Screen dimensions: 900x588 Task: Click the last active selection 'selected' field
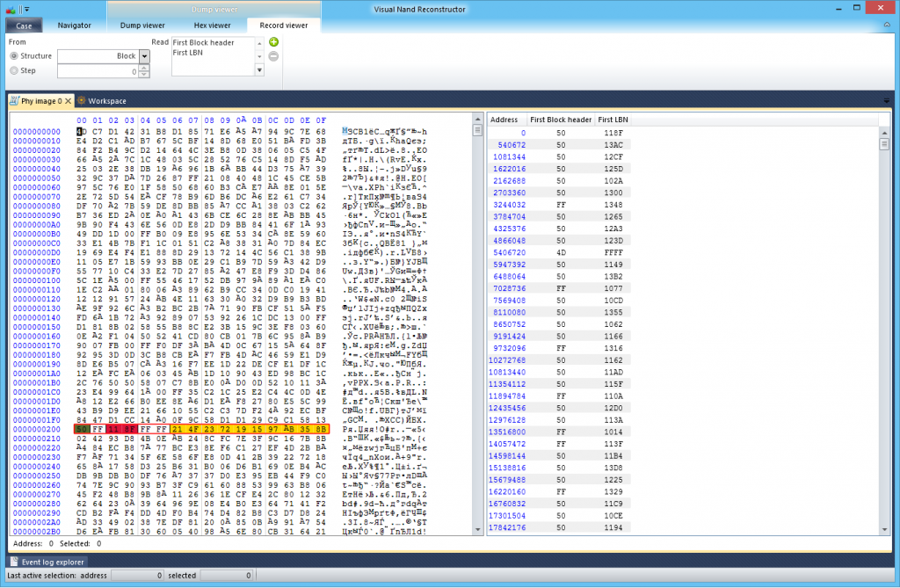(226, 576)
